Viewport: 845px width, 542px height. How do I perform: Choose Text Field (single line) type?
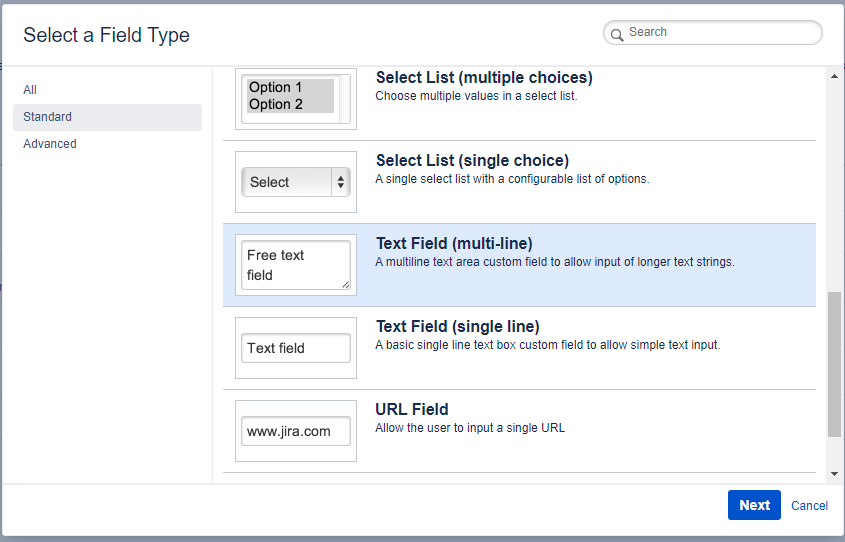[x=457, y=327]
